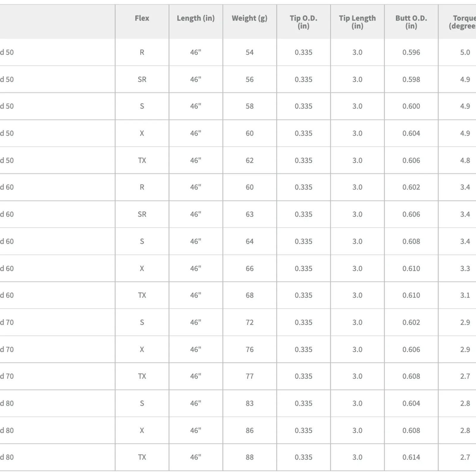Select the weight 77 cell
Screen dimensions: 476x476
[250, 376]
